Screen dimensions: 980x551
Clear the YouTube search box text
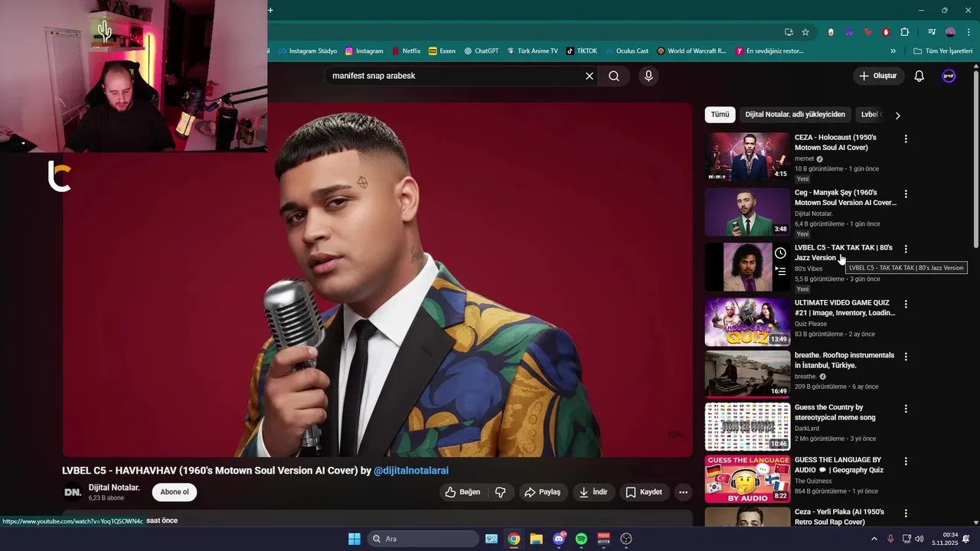(x=590, y=76)
